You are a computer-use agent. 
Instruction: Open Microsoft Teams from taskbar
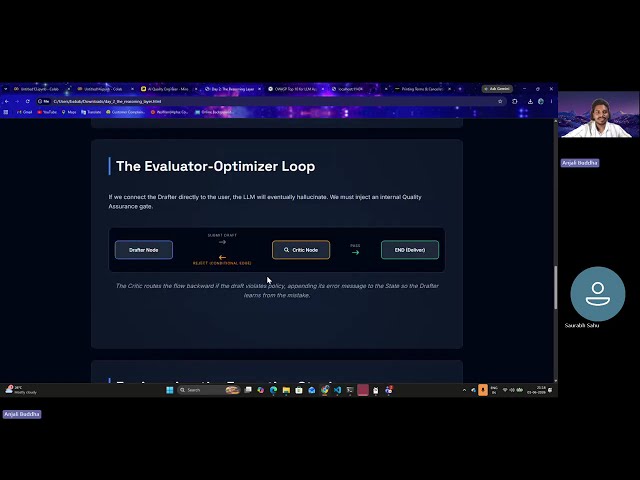coord(388,390)
